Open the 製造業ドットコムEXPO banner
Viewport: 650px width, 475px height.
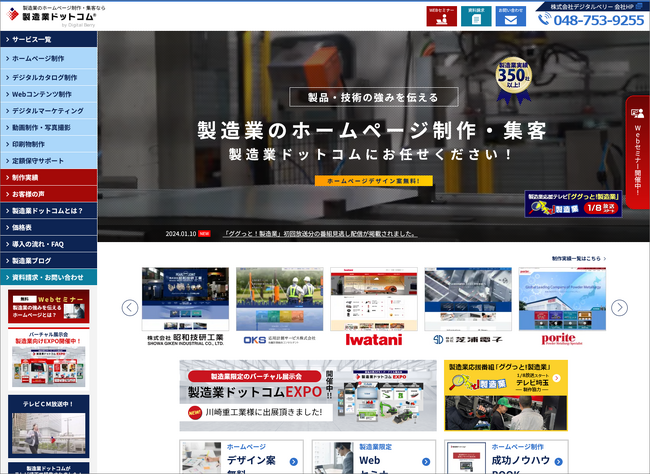pos(308,395)
